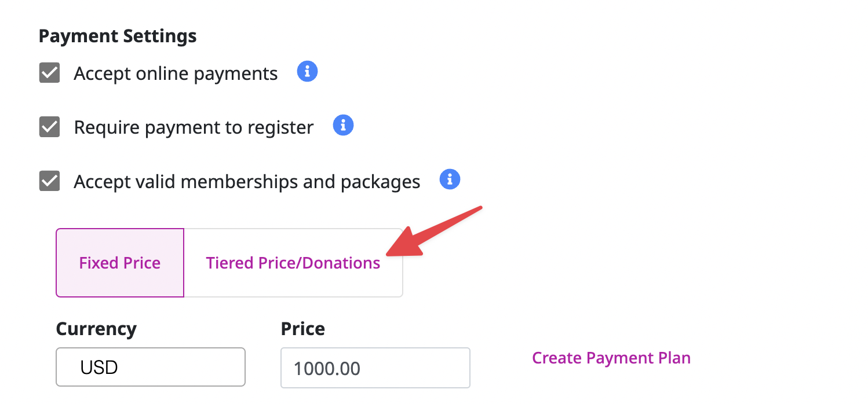Image resolution: width=868 pixels, height=404 pixels.
Task: Click the blue help icon on the first payment option
Action: [307, 71]
